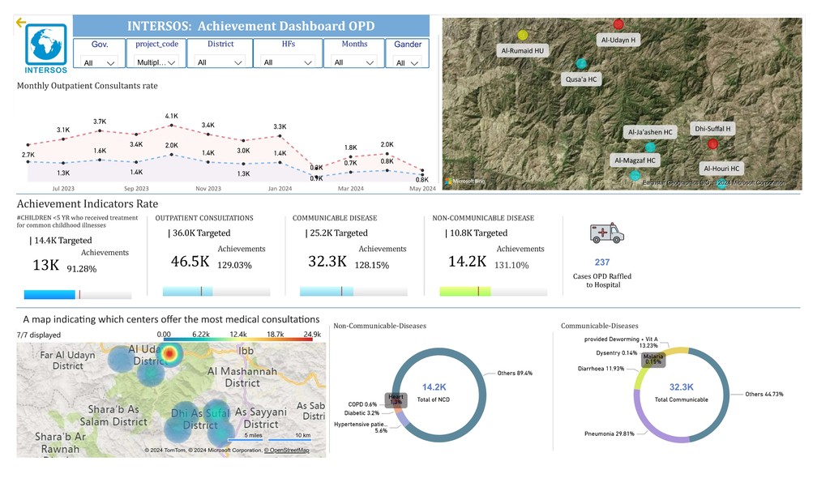This screenshot has width=830, height=504.
Task: Click the Hypertensive patients 5.6% label
Action: click(361, 427)
